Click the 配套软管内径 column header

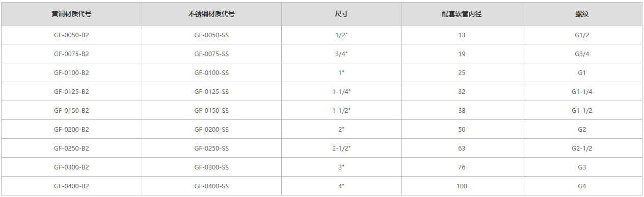pyautogui.click(x=462, y=14)
